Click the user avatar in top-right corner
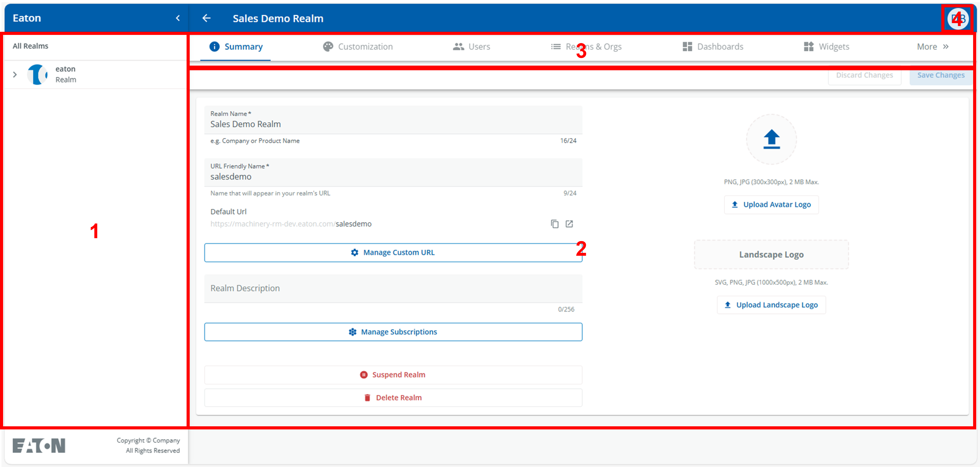Screen dimensions: 980x467 tap(958, 18)
